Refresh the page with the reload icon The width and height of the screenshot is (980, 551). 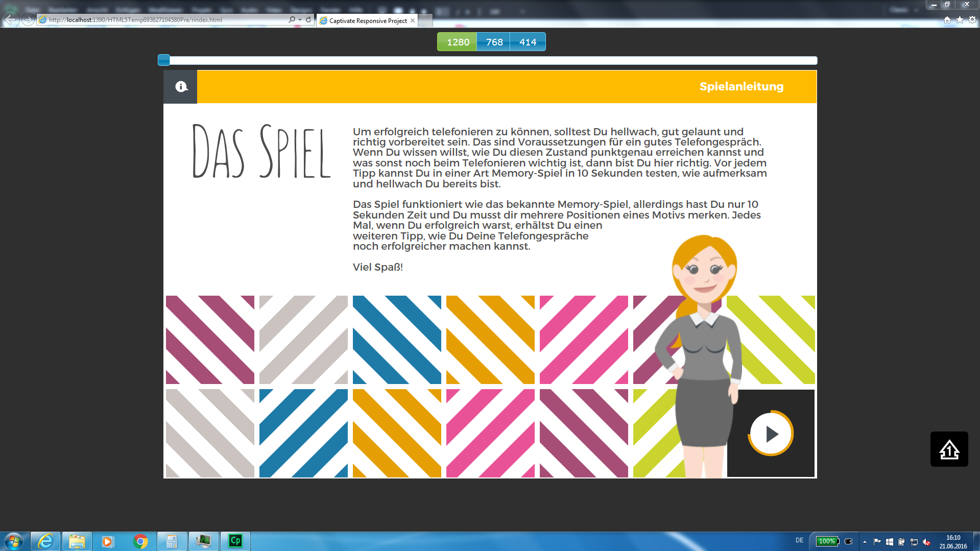[x=308, y=20]
